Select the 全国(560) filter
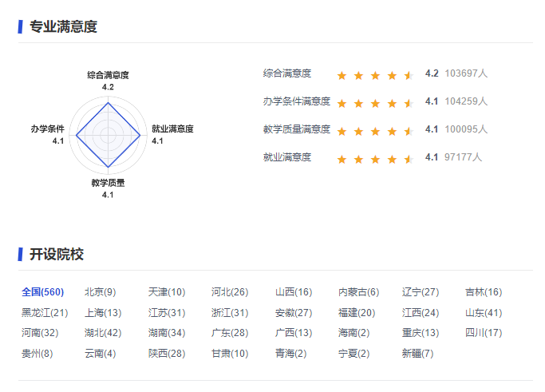 [42, 292]
